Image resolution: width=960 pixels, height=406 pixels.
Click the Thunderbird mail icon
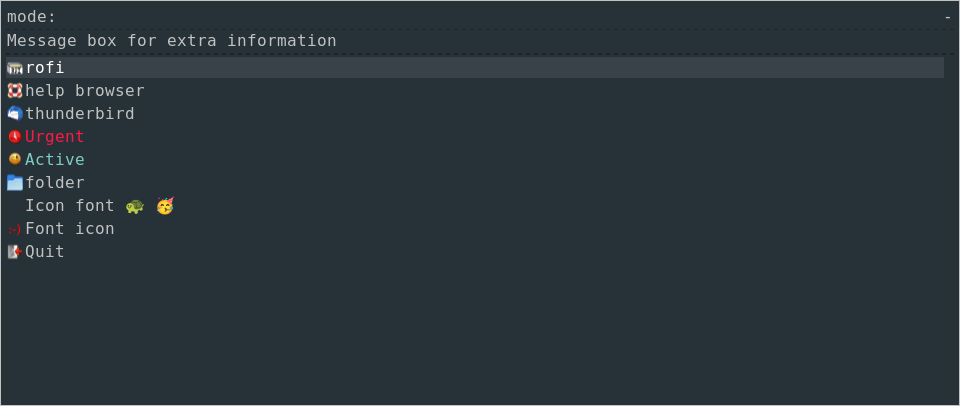[x=15, y=114]
